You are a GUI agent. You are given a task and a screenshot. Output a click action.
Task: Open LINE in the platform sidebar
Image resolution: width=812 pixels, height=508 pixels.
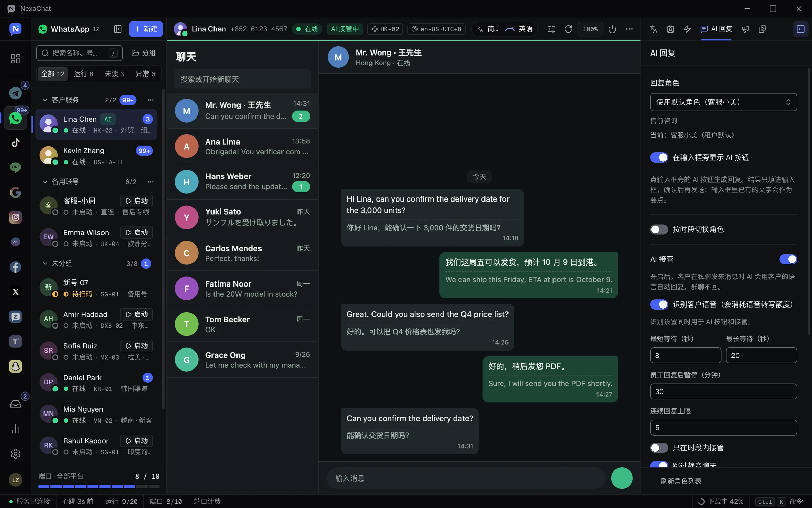coord(15,167)
